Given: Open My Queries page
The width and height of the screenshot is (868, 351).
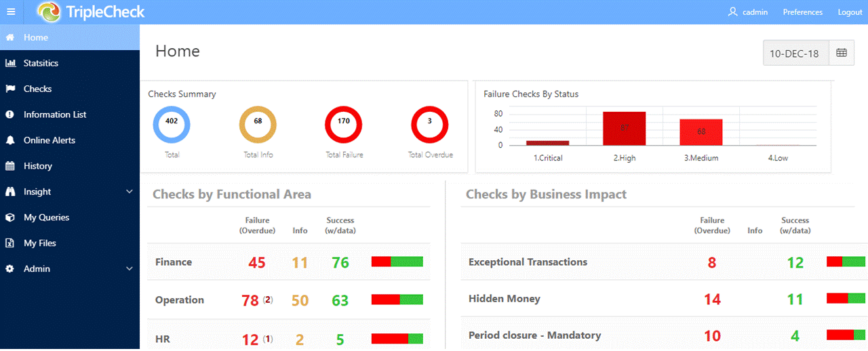Looking at the screenshot, I should (70, 218).
